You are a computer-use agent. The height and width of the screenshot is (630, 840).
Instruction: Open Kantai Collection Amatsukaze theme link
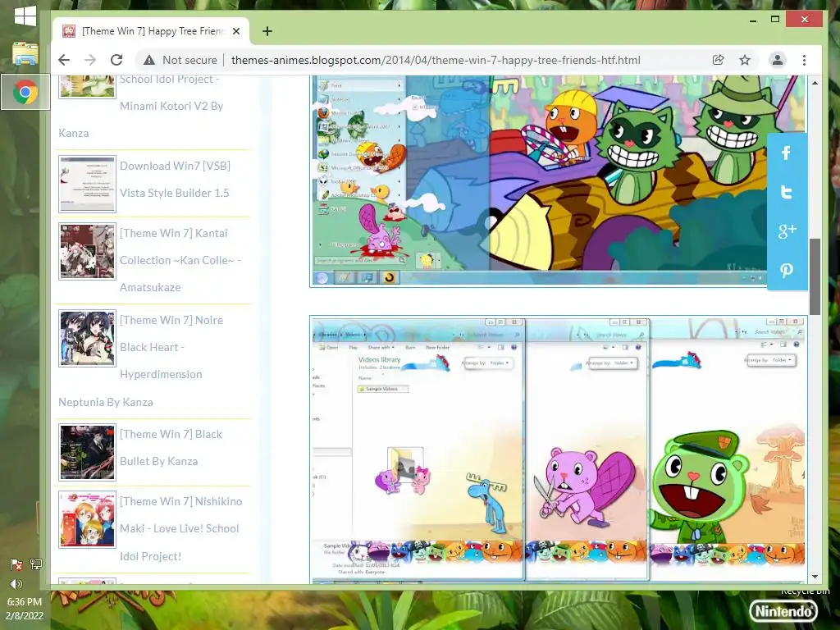click(x=180, y=260)
